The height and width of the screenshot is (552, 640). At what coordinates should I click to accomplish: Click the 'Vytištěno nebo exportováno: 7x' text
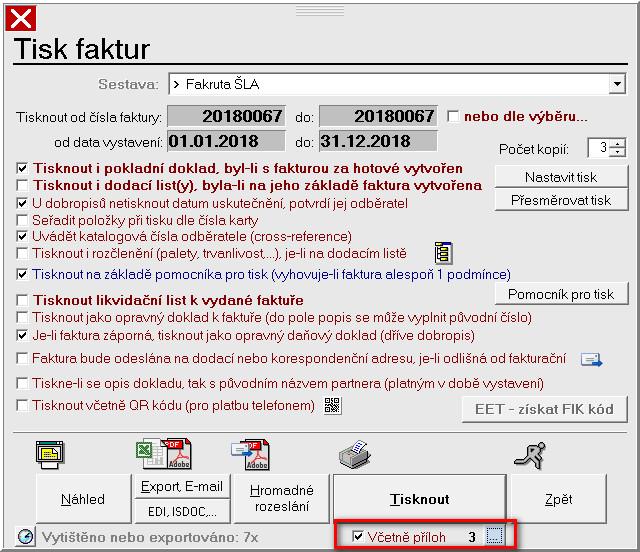point(150,537)
